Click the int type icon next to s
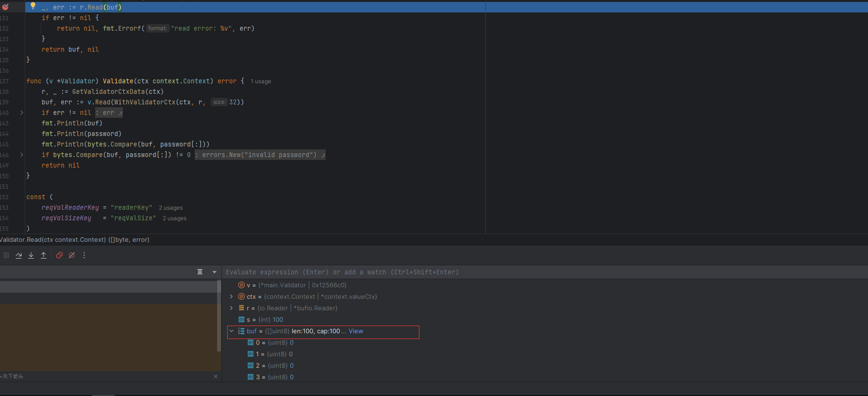Image resolution: width=868 pixels, height=396 pixels. [x=242, y=319]
